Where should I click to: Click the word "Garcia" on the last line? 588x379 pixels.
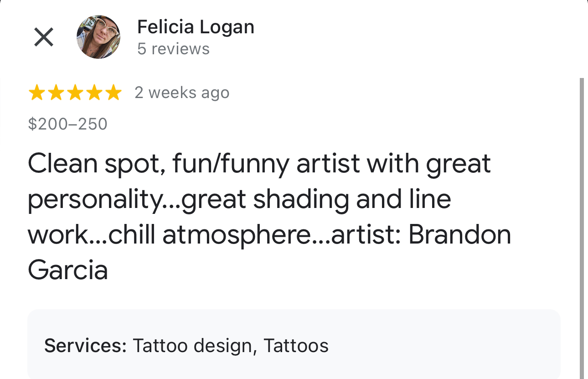pyautogui.click(x=68, y=270)
